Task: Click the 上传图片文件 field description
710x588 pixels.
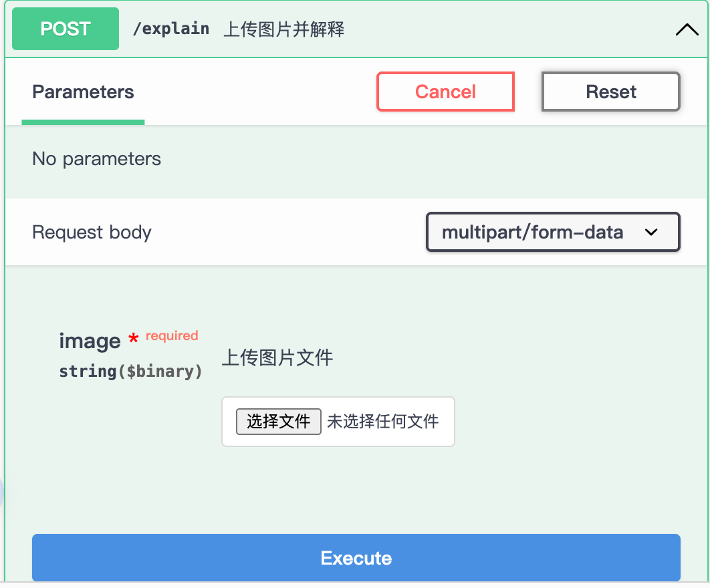Action: pyautogui.click(x=277, y=358)
